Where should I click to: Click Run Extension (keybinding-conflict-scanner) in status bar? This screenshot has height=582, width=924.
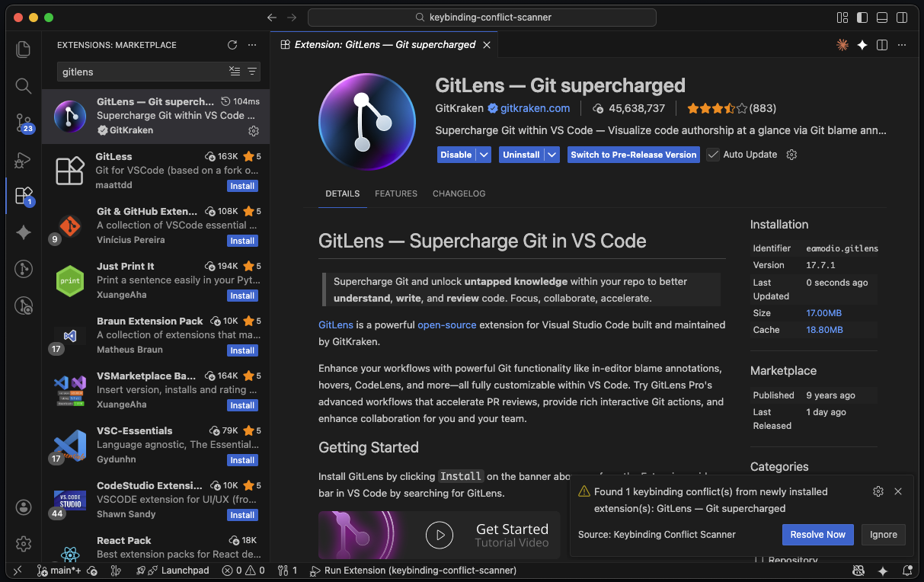click(x=414, y=571)
